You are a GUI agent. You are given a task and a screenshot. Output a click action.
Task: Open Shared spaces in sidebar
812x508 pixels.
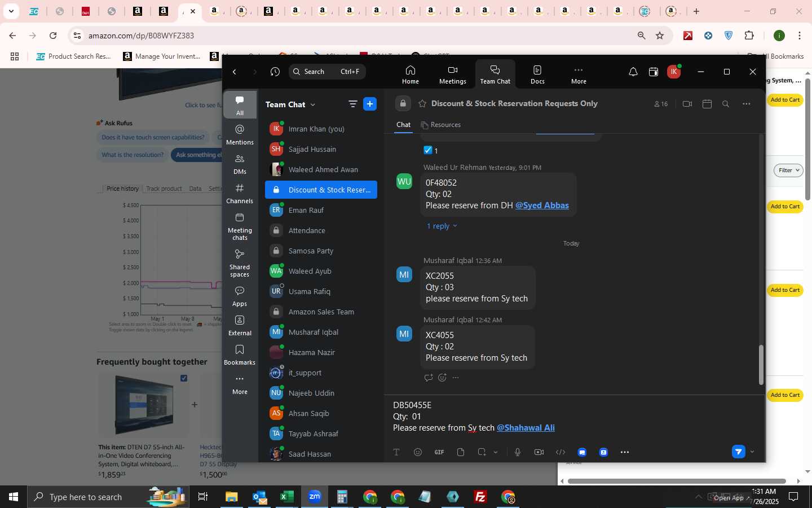(x=240, y=263)
